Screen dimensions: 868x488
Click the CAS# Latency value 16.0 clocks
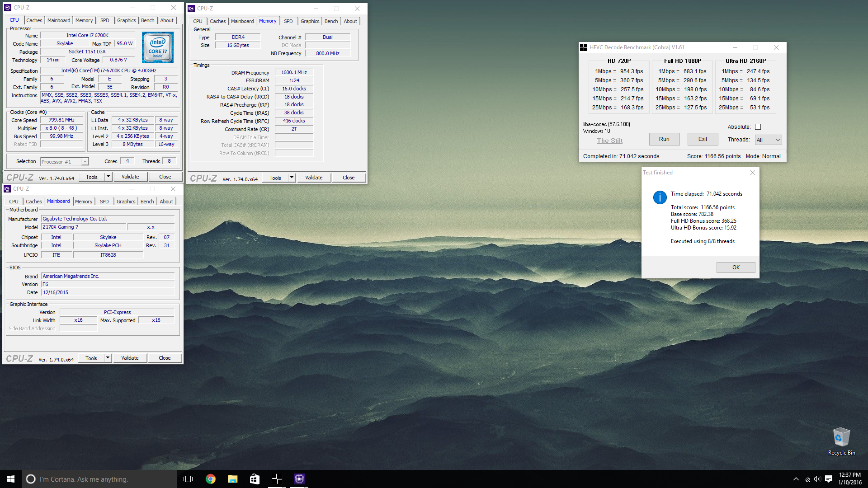294,89
